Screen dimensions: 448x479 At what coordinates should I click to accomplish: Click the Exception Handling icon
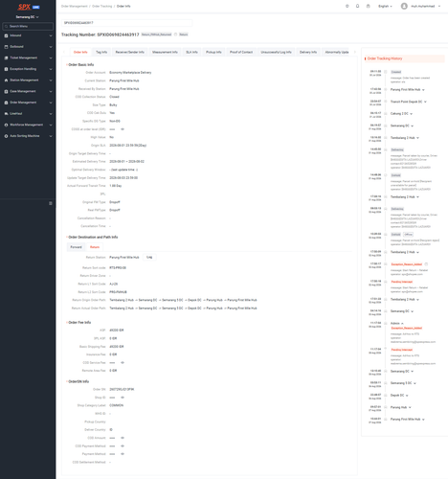coord(6,69)
